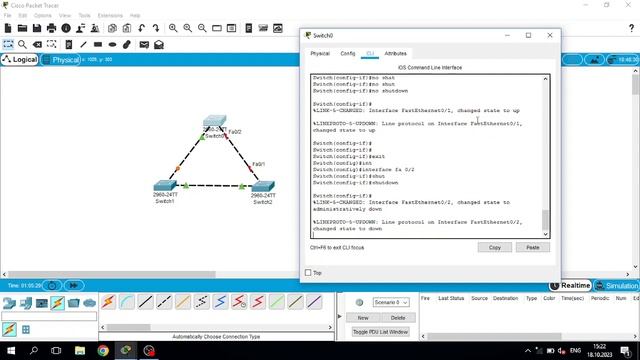Viewport: 640px width, 360px height.
Task: Click the Paste button in CLI
Action: tap(533, 247)
